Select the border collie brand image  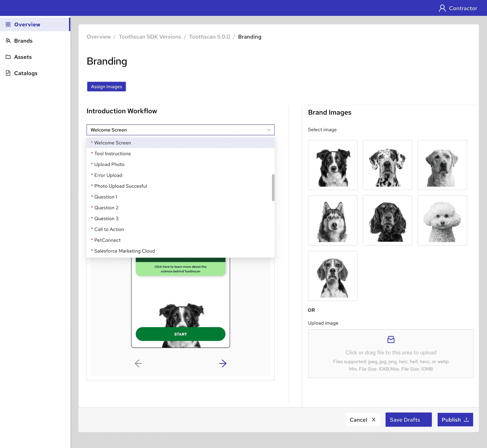click(x=333, y=165)
